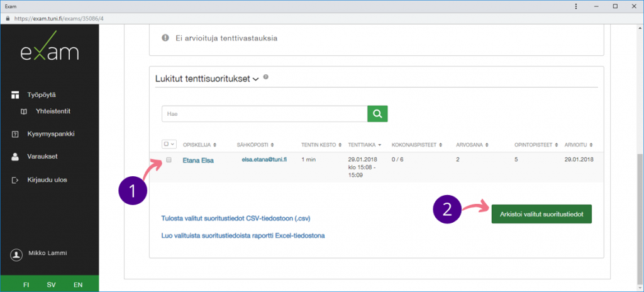Tick the checkbox for Etana Elsa

(x=169, y=160)
